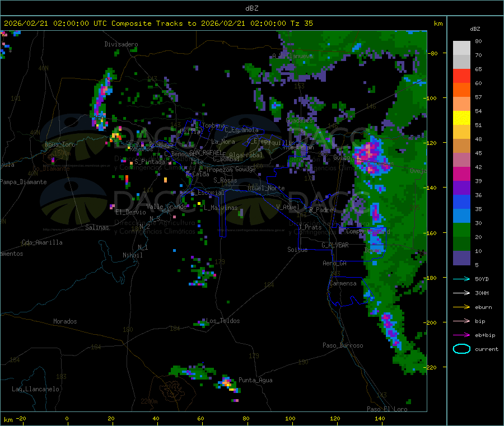Click the cyan oval 'current' legend icon

[461, 349]
